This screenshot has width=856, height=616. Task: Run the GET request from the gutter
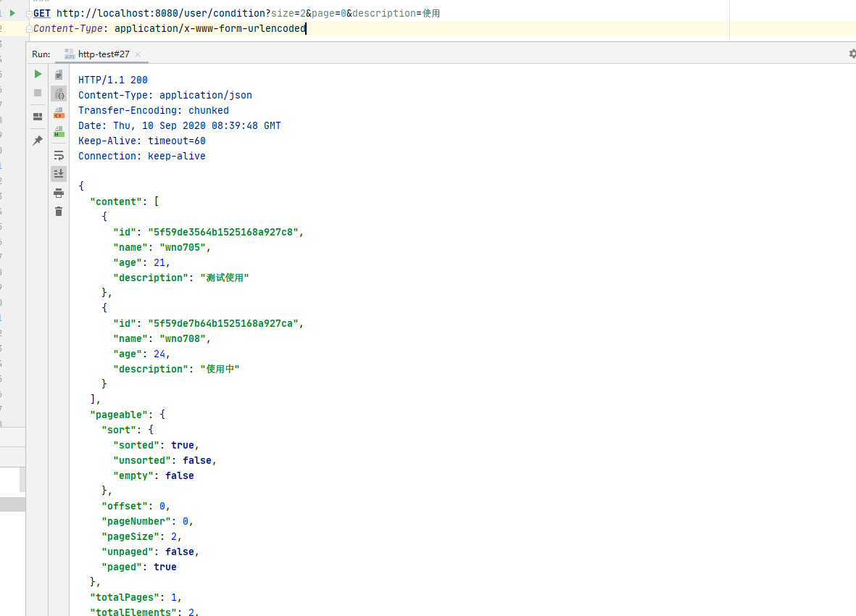[x=12, y=13]
